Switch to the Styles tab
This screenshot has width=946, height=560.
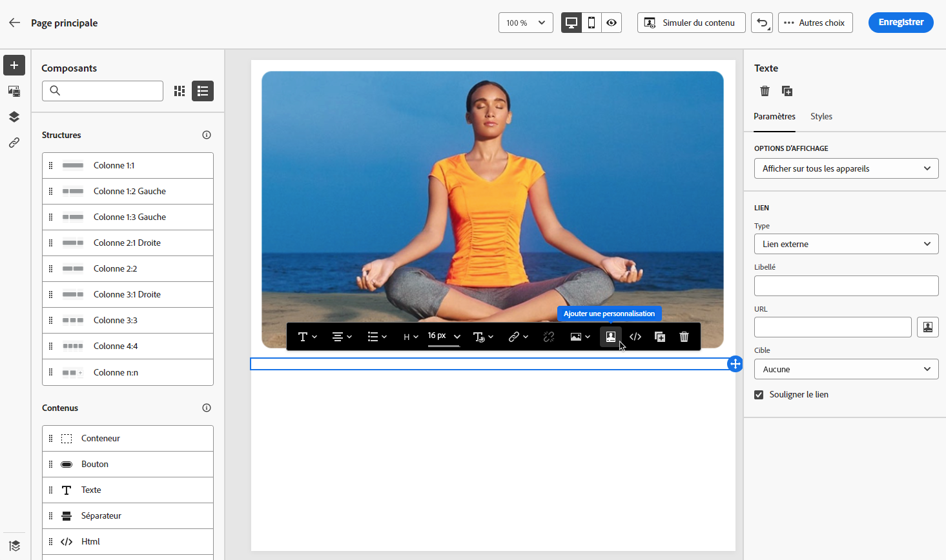point(821,117)
